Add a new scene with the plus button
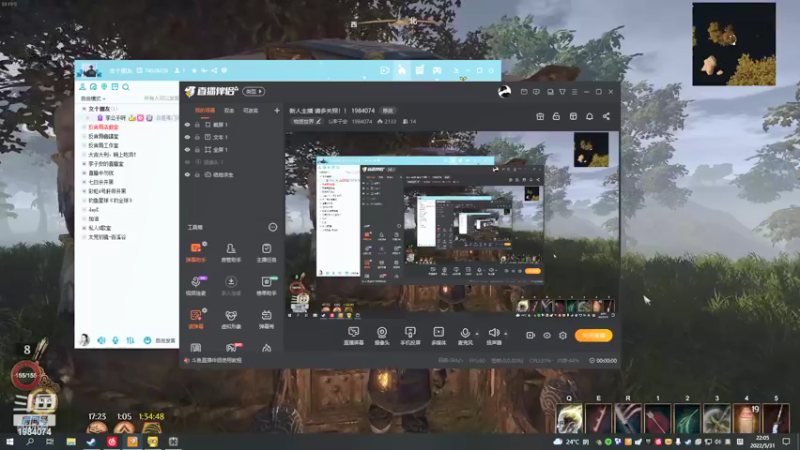800x450 pixels. pyautogui.click(x=277, y=110)
